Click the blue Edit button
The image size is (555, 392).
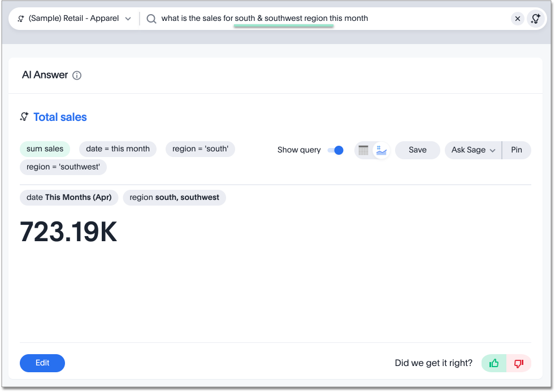coord(42,363)
